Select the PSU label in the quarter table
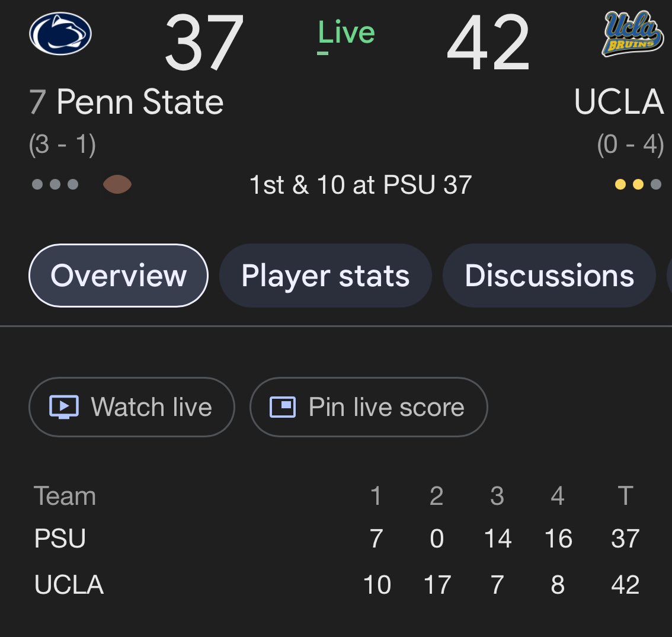This screenshot has width=672, height=637. click(x=60, y=539)
